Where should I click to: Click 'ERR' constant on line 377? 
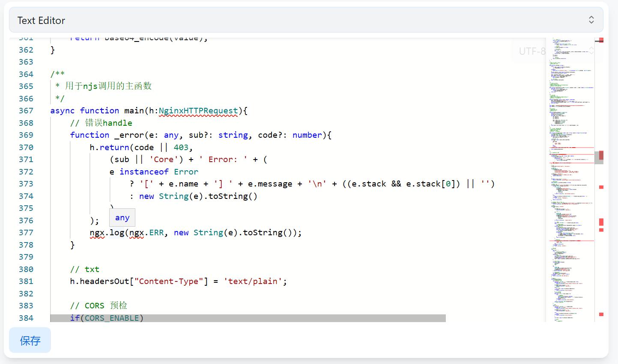156,233
